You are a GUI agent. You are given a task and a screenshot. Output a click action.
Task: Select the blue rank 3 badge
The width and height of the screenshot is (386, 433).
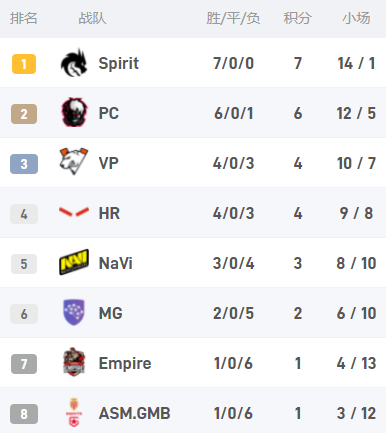click(x=24, y=164)
